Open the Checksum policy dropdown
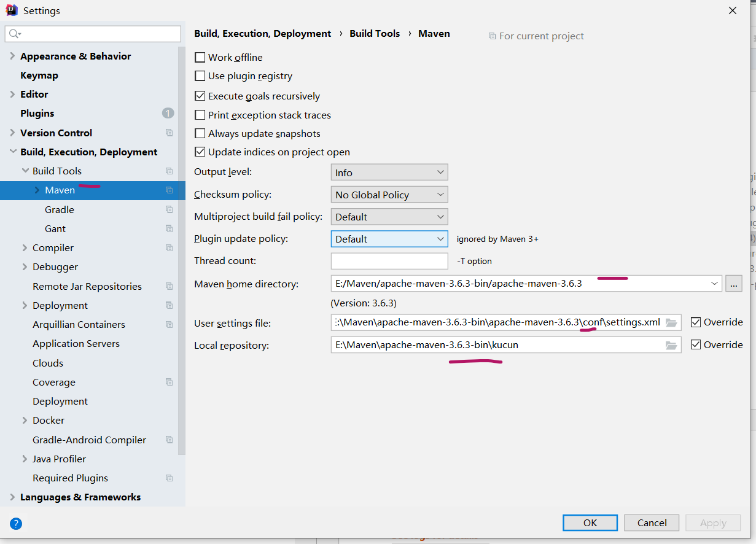 coord(389,195)
